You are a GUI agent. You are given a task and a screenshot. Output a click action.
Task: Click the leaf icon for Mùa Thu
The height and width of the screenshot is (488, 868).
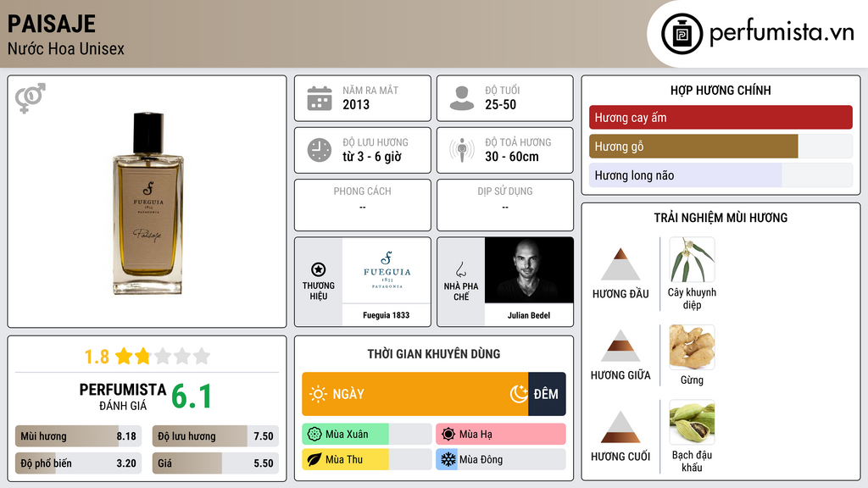tap(314, 459)
